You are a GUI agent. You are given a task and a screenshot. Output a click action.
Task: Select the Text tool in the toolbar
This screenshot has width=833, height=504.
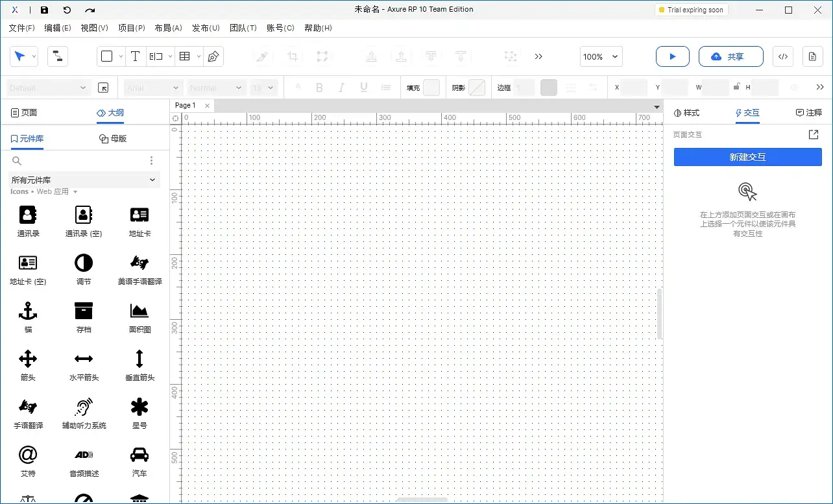coord(136,56)
